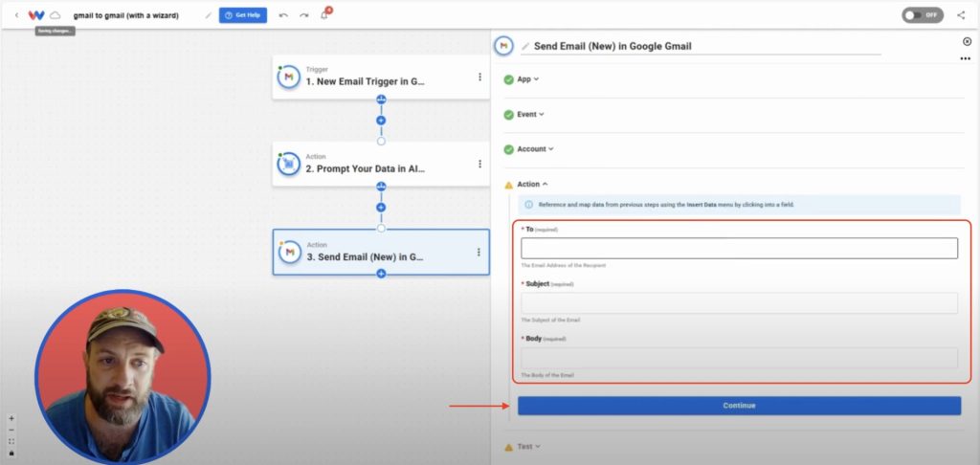This screenshot has height=465, width=980.
Task: Open panel three-dot options menu
Action: [966, 58]
